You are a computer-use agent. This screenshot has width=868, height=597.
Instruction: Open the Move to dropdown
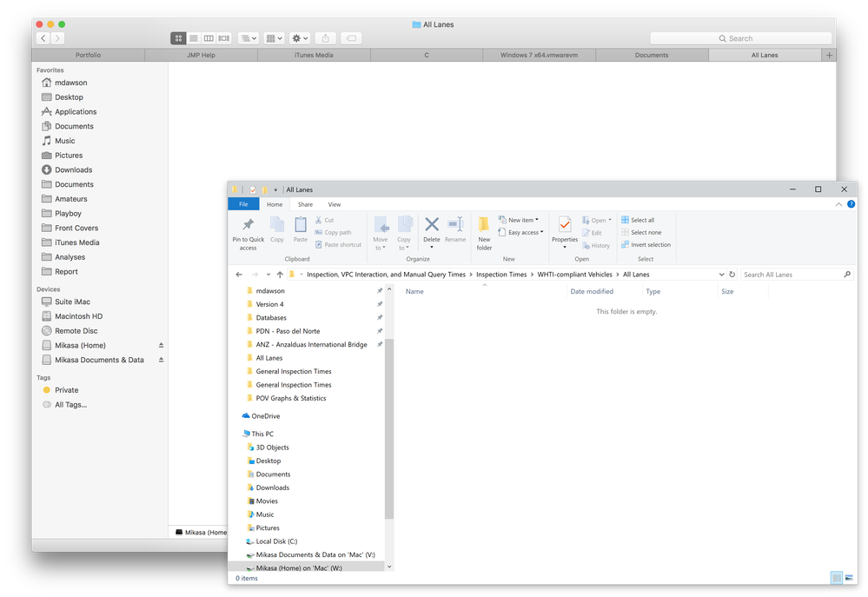pyautogui.click(x=381, y=234)
